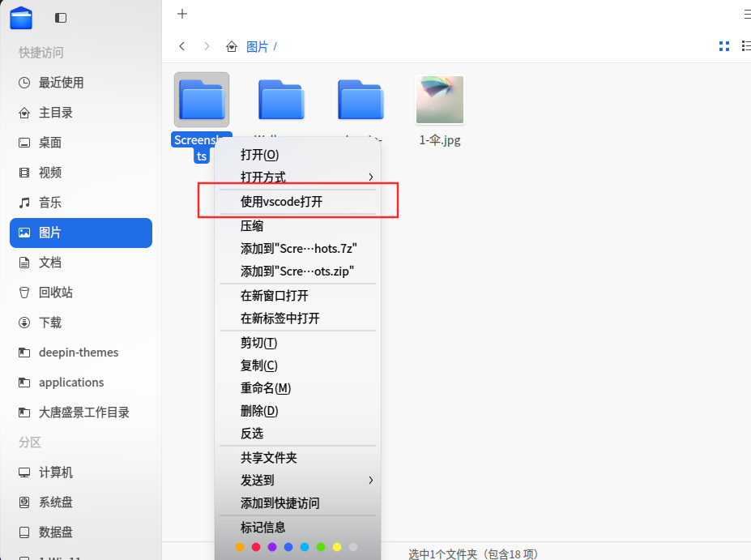Click the file manager app icon
751x560 pixels.
pos(21,18)
